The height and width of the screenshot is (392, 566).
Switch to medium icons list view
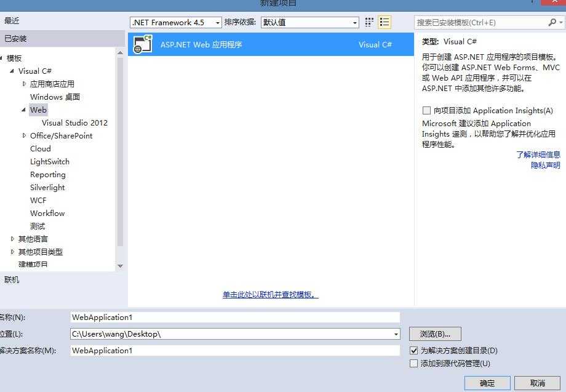tap(385, 22)
